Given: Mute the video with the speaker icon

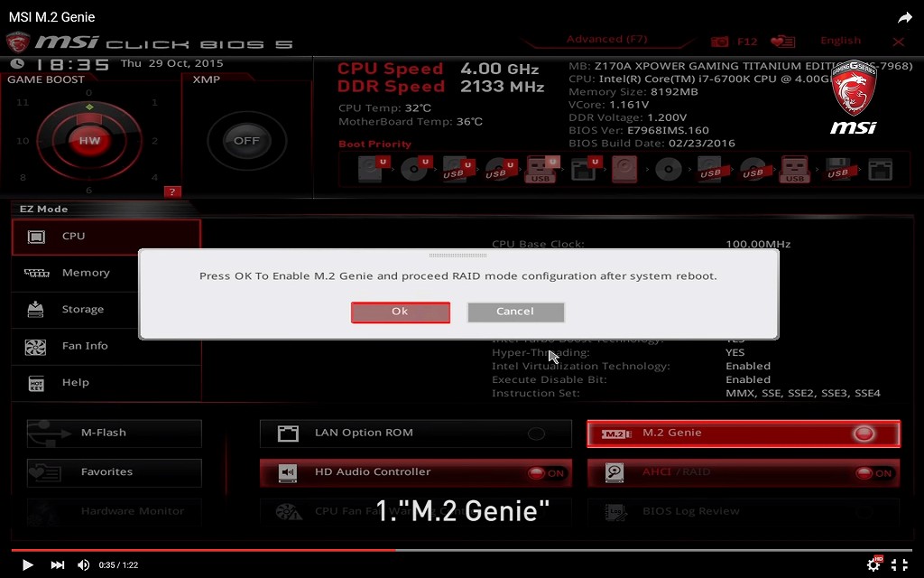Looking at the screenshot, I should (x=83, y=564).
